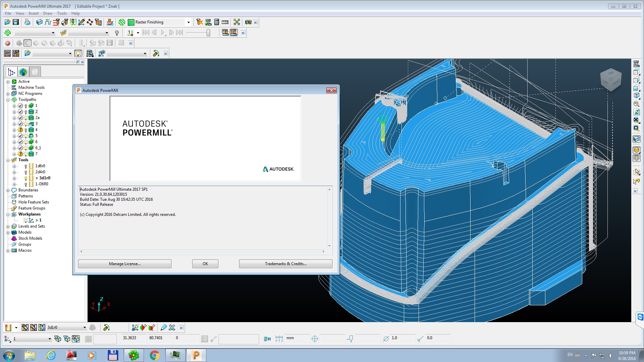The width and height of the screenshot is (644, 362).
Task: Open File Explorer from the taskbar
Action: (x=30, y=355)
